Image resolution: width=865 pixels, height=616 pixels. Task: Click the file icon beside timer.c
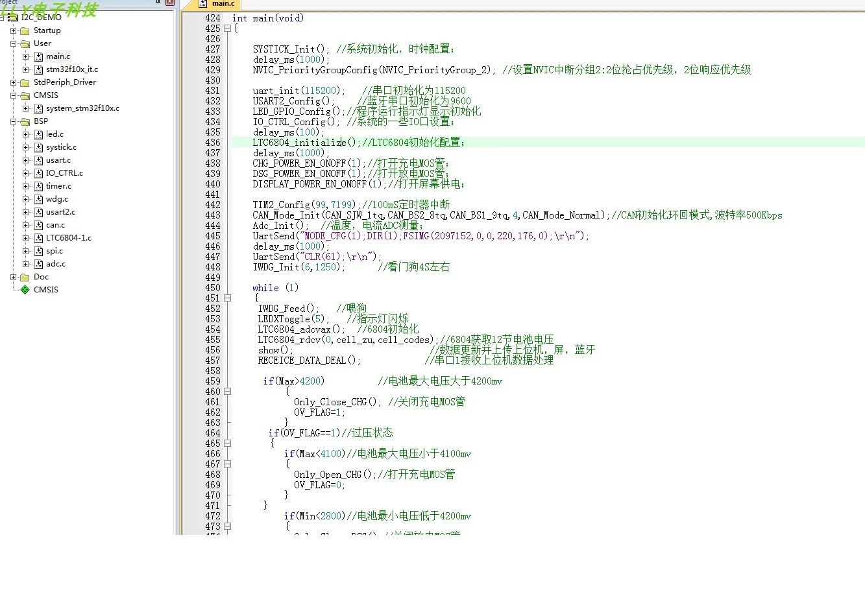(x=38, y=186)
